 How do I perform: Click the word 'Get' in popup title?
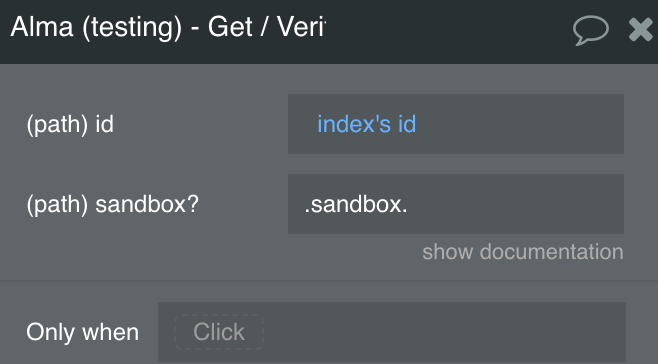230,27
